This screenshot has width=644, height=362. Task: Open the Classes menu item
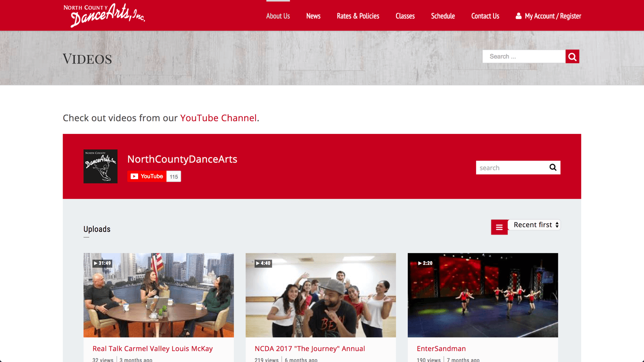405,16
